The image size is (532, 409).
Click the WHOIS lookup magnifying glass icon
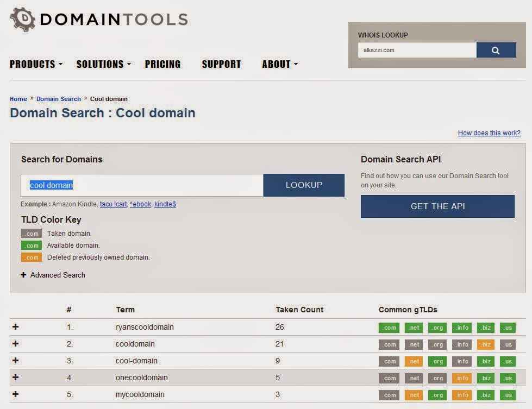point(495,50)
